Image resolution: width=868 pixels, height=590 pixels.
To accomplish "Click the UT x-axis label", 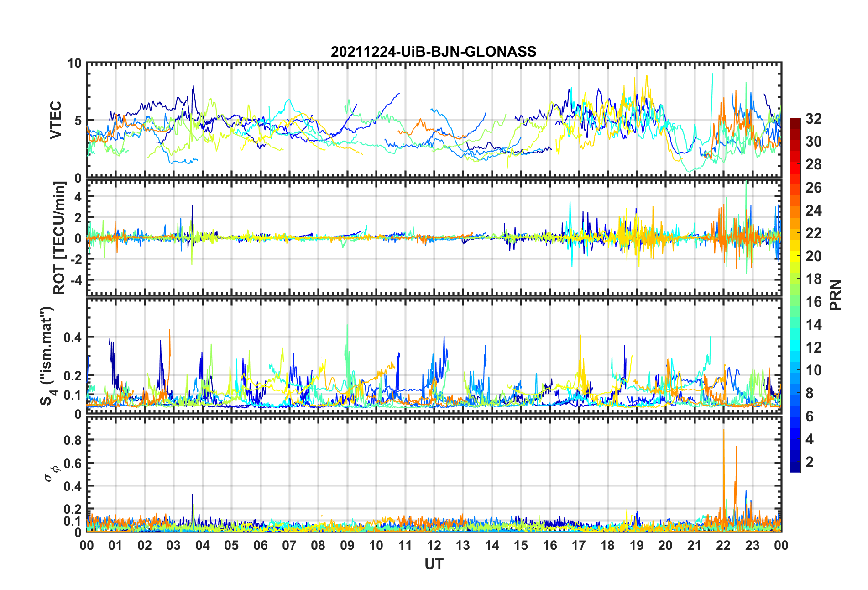I will click(x=434, y=564).
